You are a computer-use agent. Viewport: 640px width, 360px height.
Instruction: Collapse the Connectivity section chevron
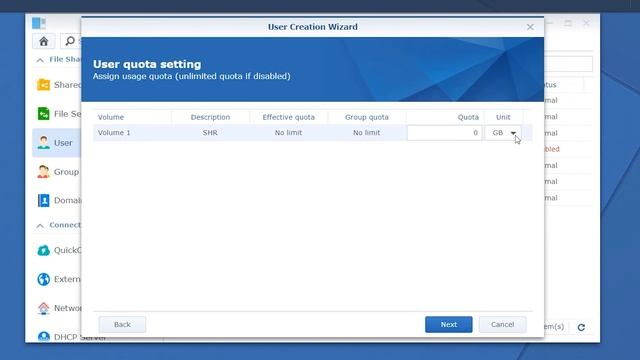[x=40, y=225]
